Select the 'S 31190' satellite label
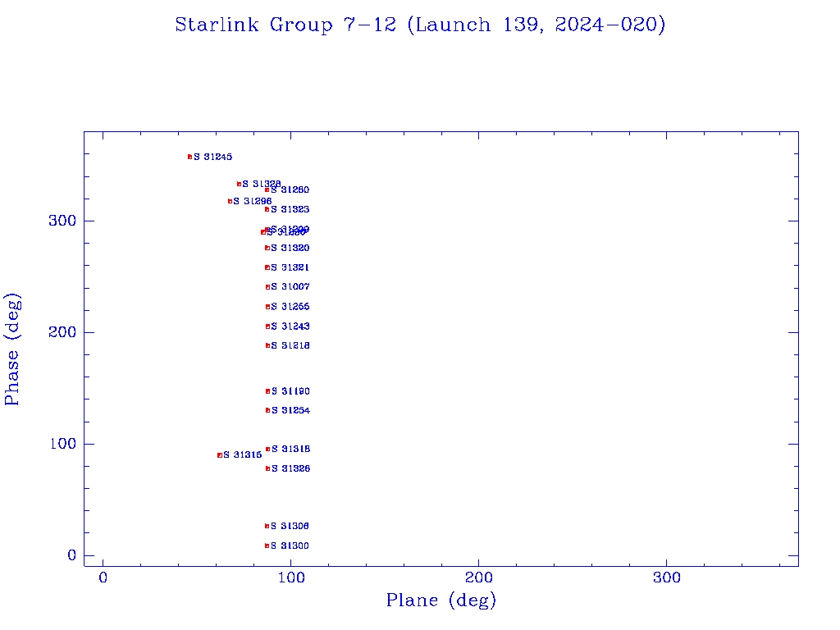Image resolution: width=840 pixels, height=630 pixels. [290, 391]
